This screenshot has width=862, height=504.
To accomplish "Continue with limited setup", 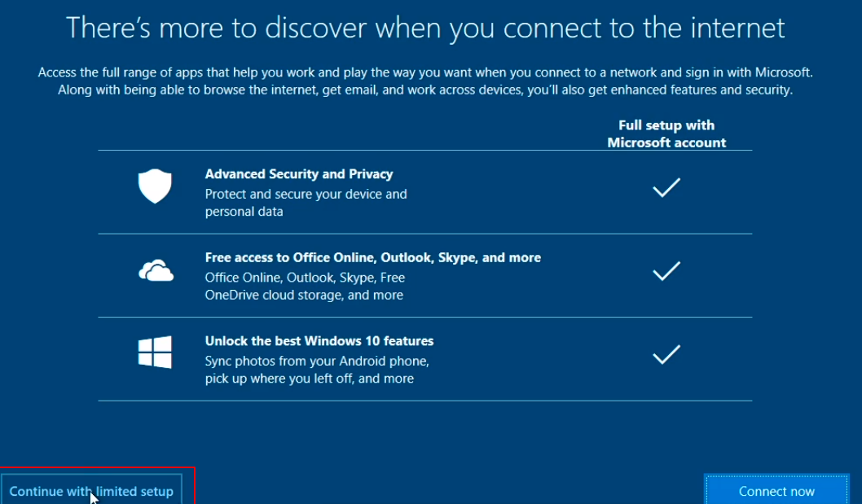I will pos(91,489).
